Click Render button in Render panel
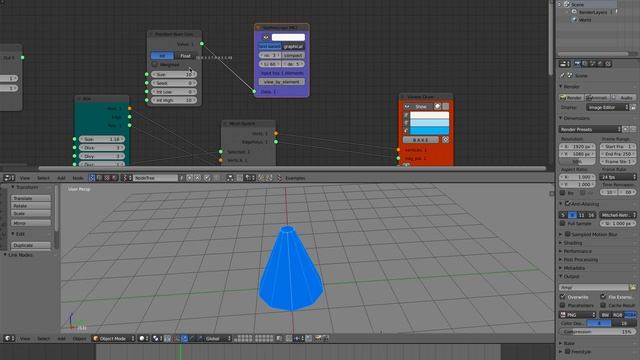The height and width of the screenshot is (360, 640). [x=571, y=98]
